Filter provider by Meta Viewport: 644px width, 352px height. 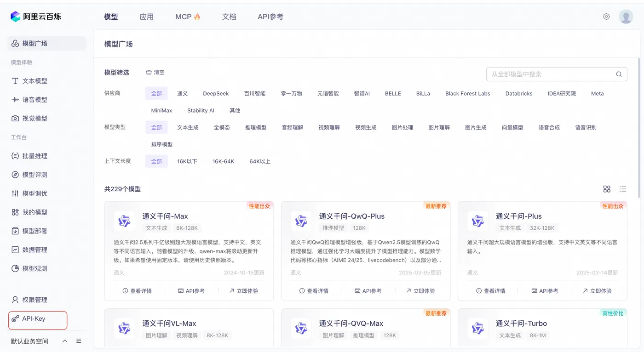coord(598,93)
